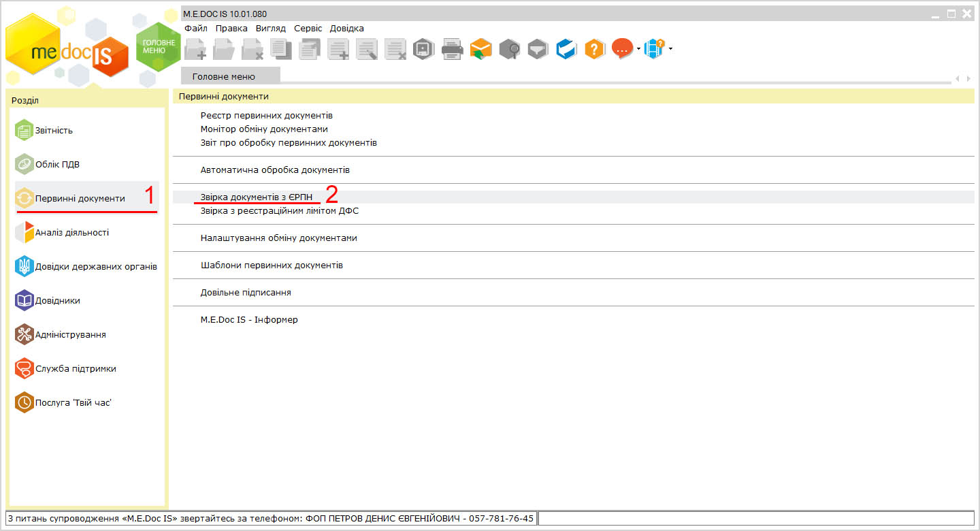Open the Файл menu

(x=196, y=29)
